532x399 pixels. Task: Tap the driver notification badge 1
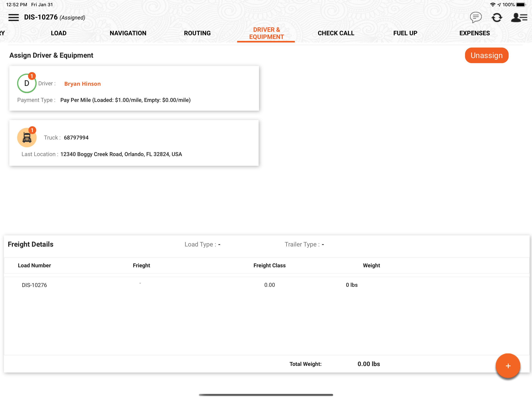click(32, 76)
